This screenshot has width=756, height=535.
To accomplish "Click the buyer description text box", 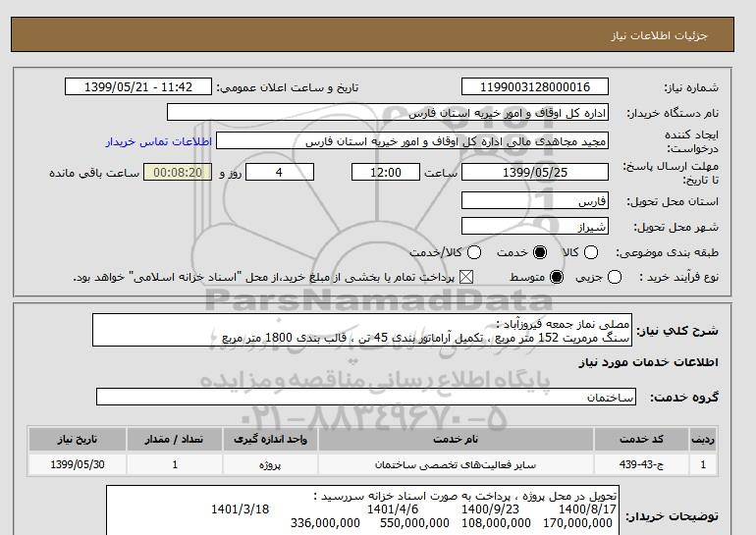I will (x=362, y=510).
